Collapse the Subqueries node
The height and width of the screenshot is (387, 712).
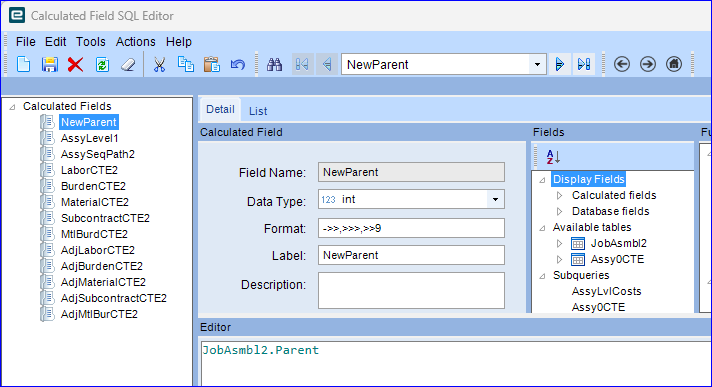point(542,276)
